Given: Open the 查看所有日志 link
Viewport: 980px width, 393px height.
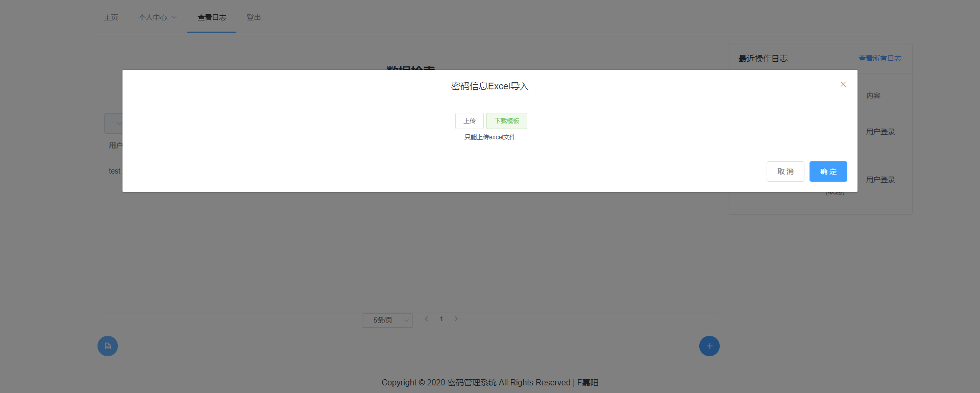Looking at the screenshot, I should [879, 58].
